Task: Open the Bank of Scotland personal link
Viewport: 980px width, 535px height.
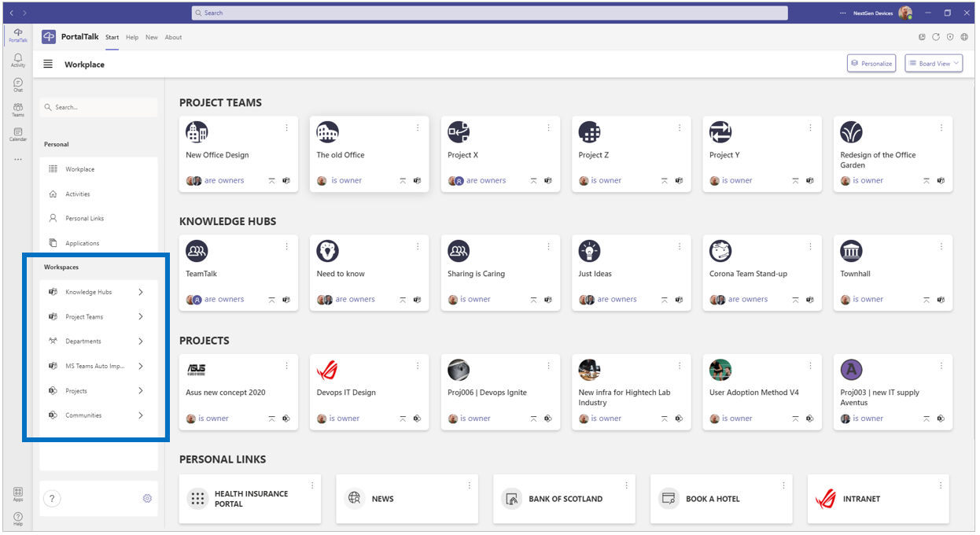Action: pos(564,499)
